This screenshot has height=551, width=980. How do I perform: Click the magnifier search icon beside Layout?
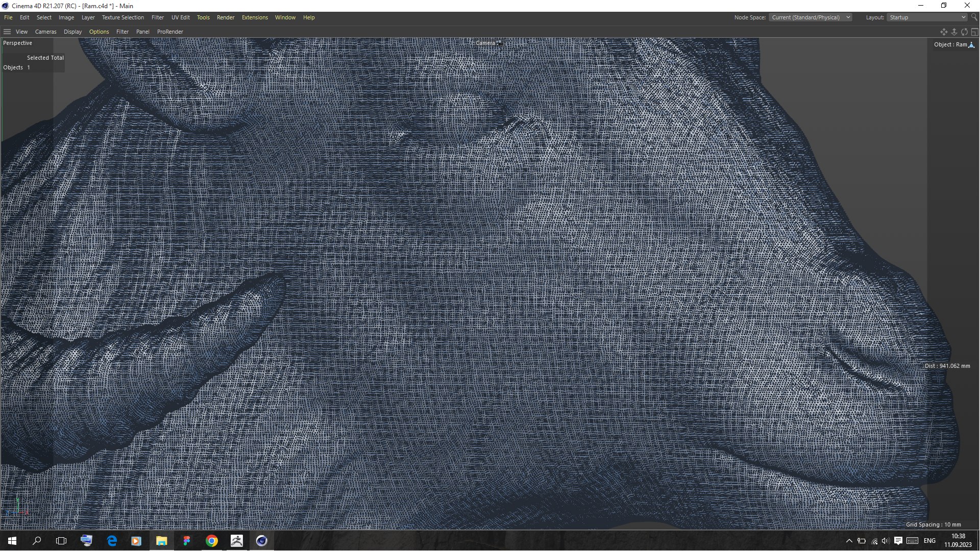click(974, 17)
